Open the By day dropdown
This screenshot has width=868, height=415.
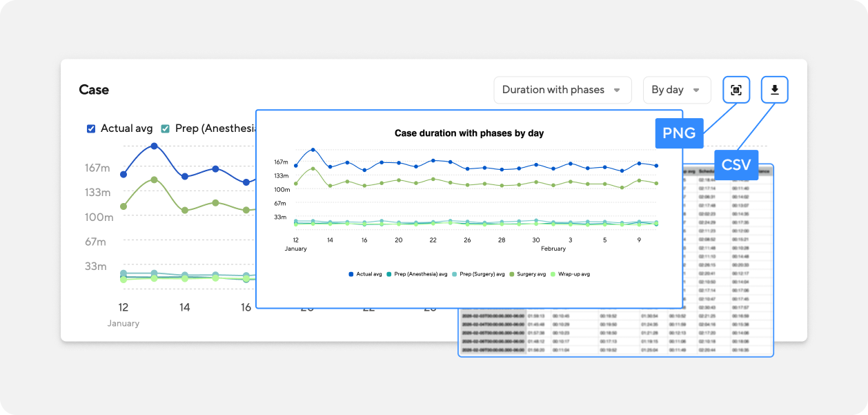(677, 90)
